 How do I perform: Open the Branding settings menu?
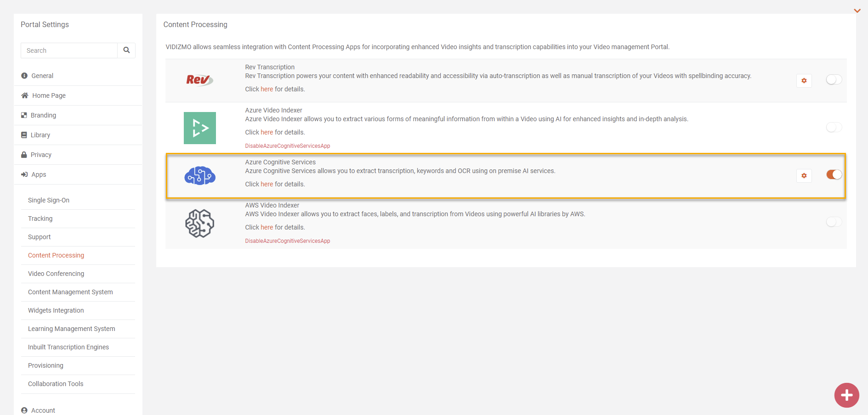(43, 115)
